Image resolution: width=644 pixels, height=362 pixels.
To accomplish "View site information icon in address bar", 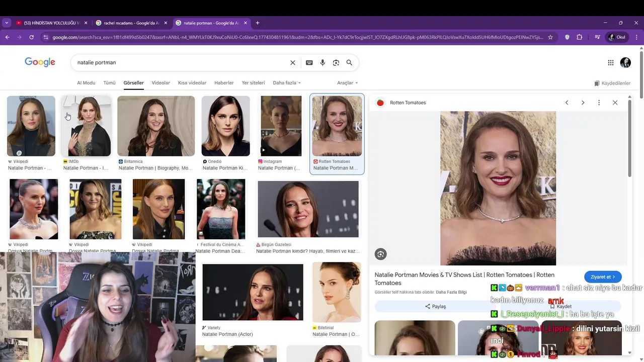I will coord(46,37).
